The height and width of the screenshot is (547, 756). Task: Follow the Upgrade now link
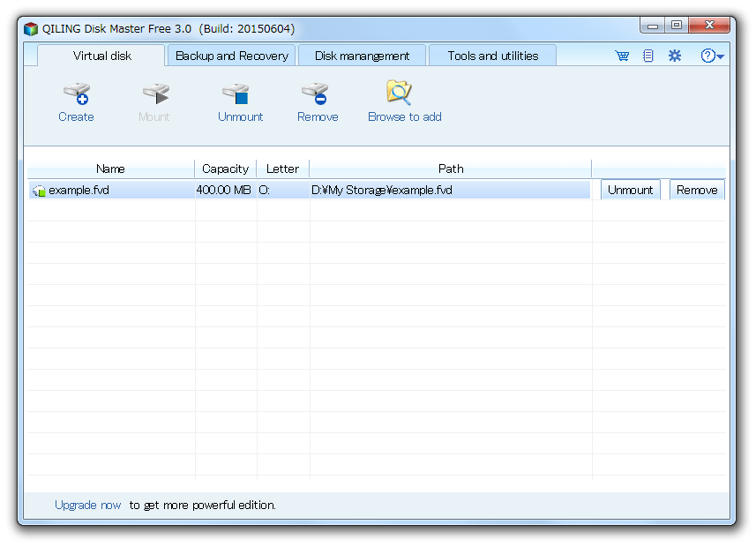[x=87, y=505]
